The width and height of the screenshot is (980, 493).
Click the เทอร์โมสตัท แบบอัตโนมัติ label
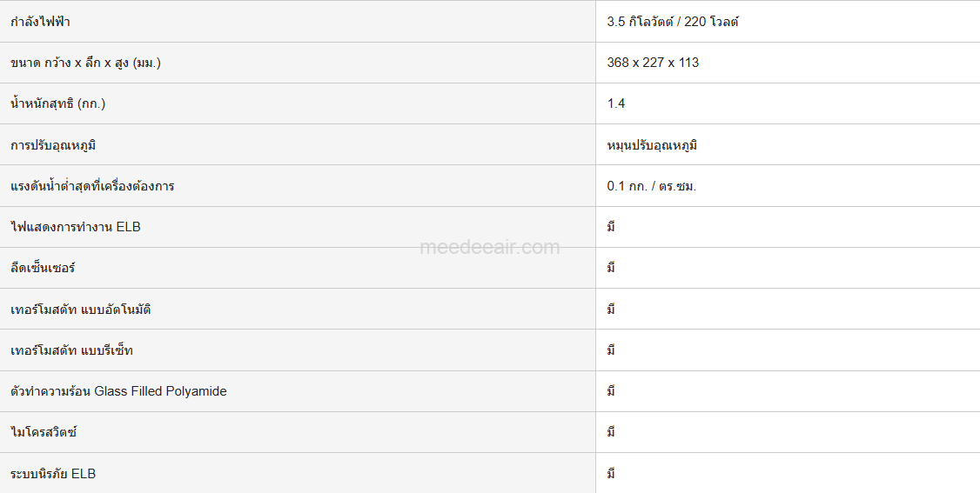(81, 310)
